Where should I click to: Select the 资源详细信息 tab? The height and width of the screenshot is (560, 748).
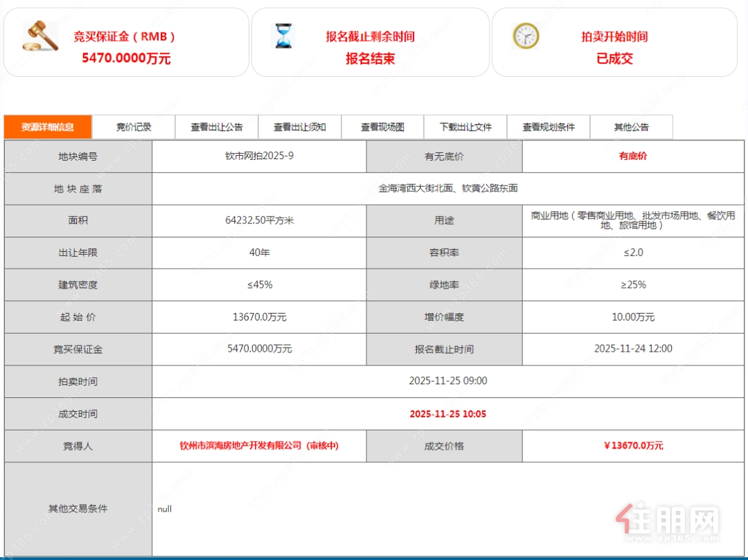click(x=48, y=127)
